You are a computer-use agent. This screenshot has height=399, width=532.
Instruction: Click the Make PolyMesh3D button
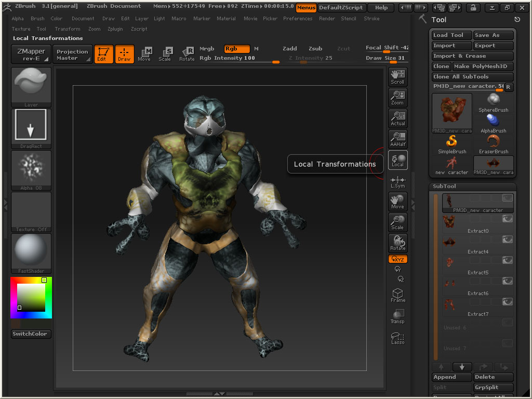(483, 66)
